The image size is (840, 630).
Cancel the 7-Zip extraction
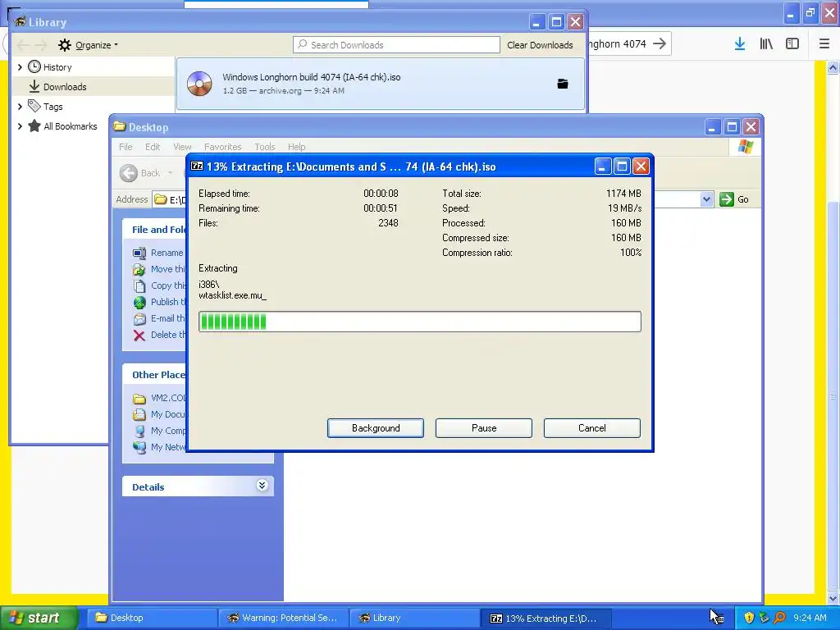pos(592,428)
